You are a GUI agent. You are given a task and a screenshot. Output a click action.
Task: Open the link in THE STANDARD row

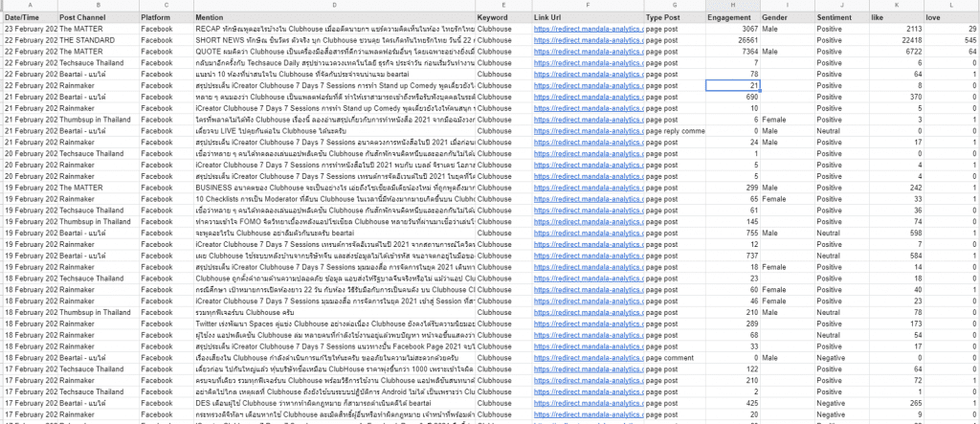(588, 40)
